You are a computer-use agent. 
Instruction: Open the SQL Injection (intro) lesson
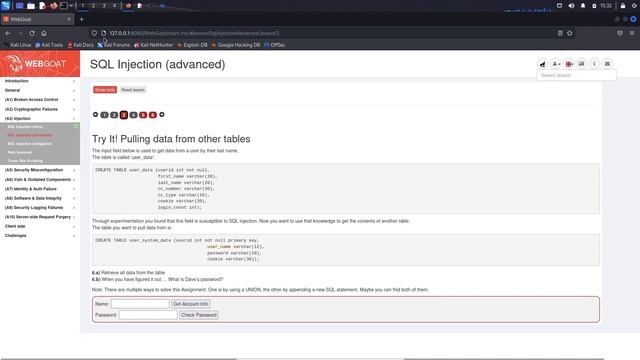click(25, 127)
